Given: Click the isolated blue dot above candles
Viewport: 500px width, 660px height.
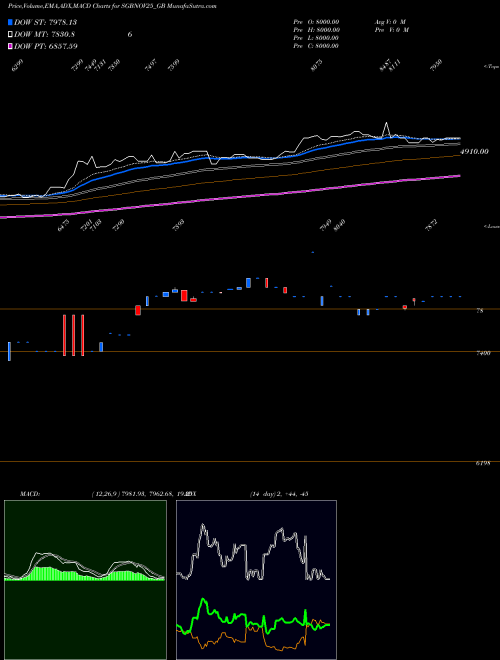Looking at the screenshot, I should [x=312, y=252].
